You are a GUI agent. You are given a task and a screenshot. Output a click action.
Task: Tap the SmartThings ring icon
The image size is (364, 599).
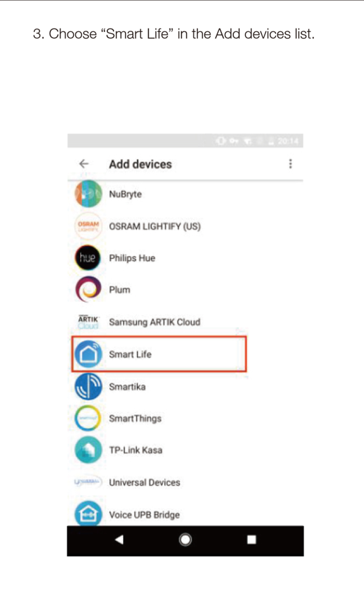[88, 418]
